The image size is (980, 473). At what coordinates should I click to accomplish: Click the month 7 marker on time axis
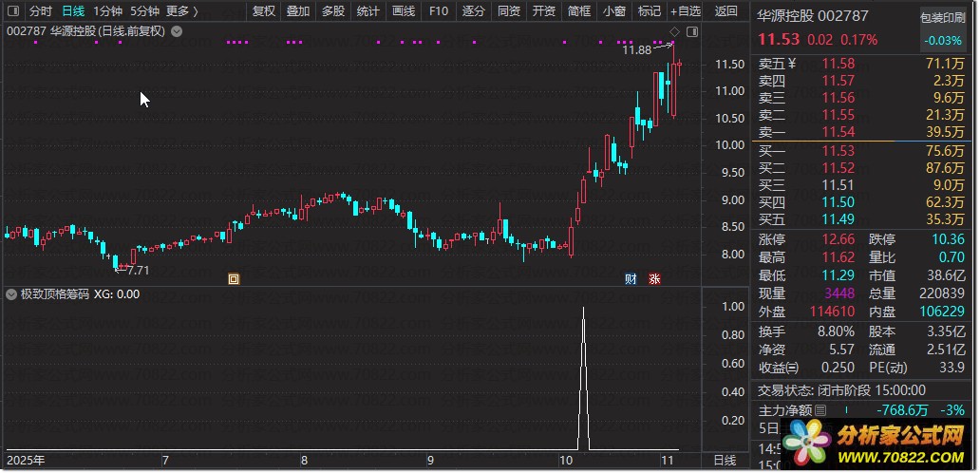[x=165, y=461]
